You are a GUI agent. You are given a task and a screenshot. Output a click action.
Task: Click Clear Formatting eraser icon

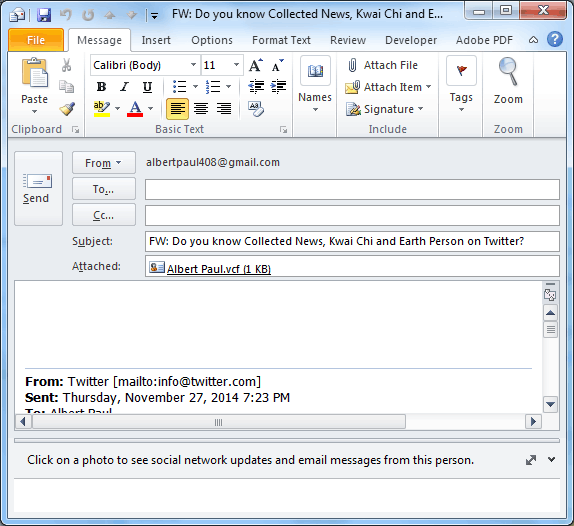coord(256,109)
